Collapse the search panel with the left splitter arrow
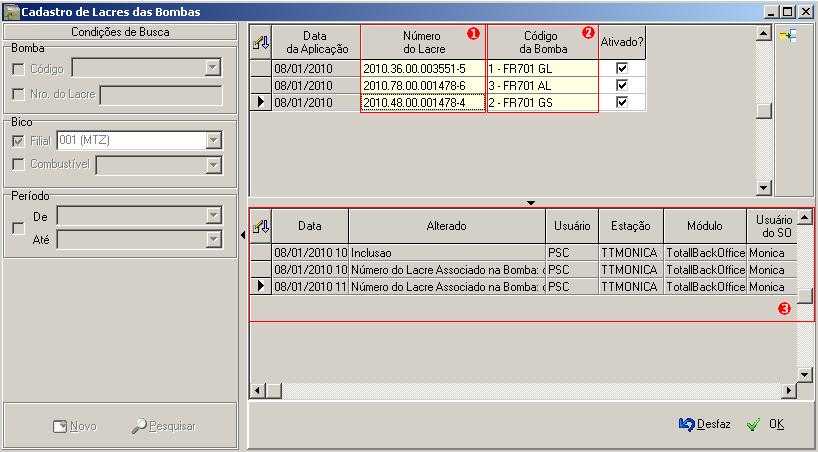 243,235
